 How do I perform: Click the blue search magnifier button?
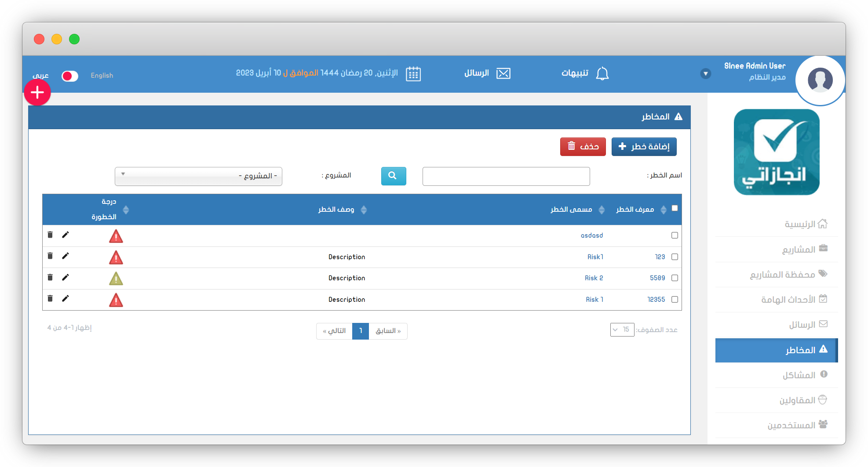(393, 176)
